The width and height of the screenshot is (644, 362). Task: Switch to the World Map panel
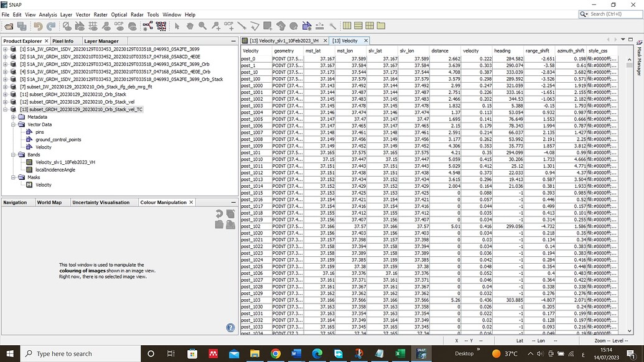(x=50, y=202)
